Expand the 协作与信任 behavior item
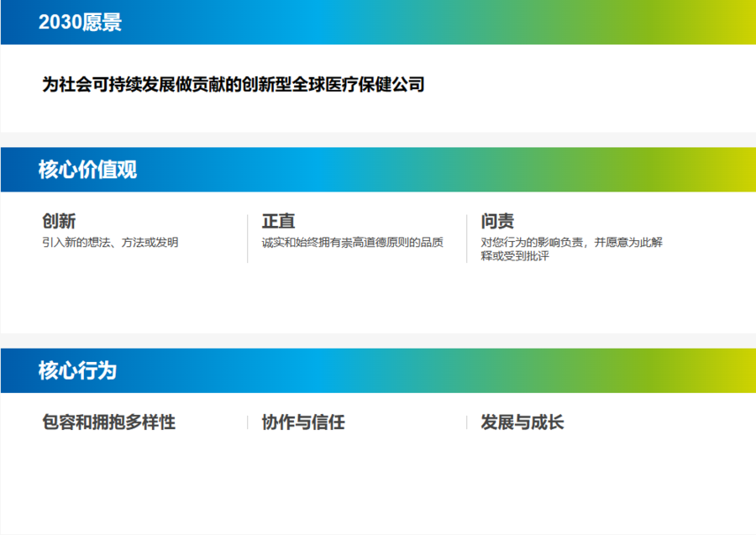This screenshot has width=756, height=535. [303, 422]
